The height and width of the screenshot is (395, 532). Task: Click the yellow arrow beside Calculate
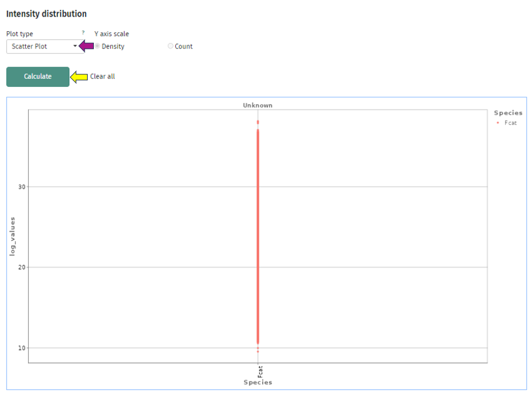[79, 77]
